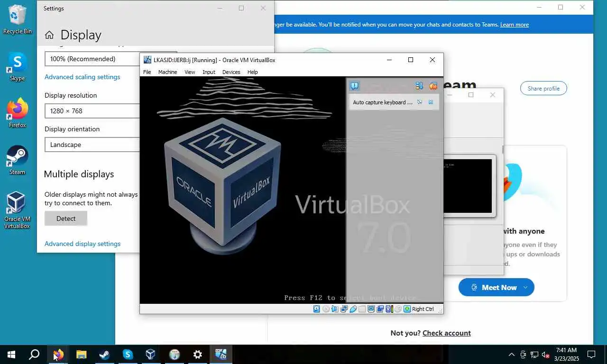Click the CPU virtualization indicator in VirtualBox status bar
The image size is (607, 364).
click(389, 309)
